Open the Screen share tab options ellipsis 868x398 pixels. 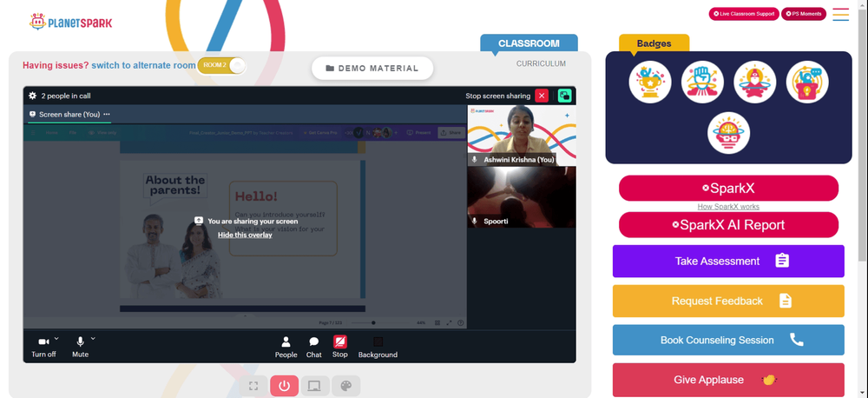tap(107, 114)
